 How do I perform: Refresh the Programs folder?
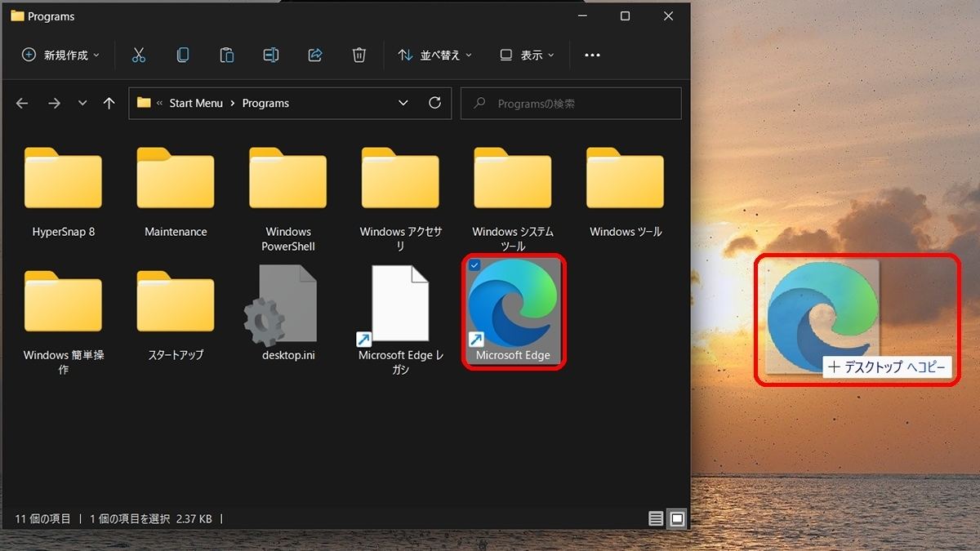(x=434, y=104)
